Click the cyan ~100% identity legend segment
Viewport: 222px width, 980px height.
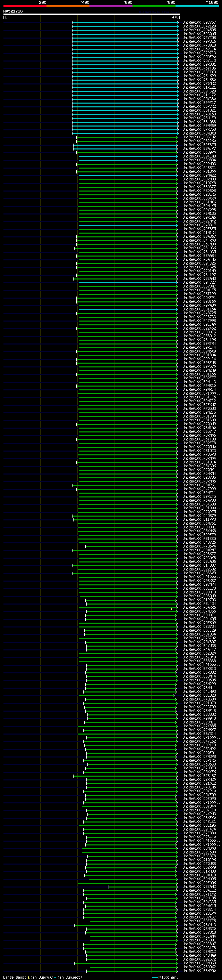[x=197, y=6]
